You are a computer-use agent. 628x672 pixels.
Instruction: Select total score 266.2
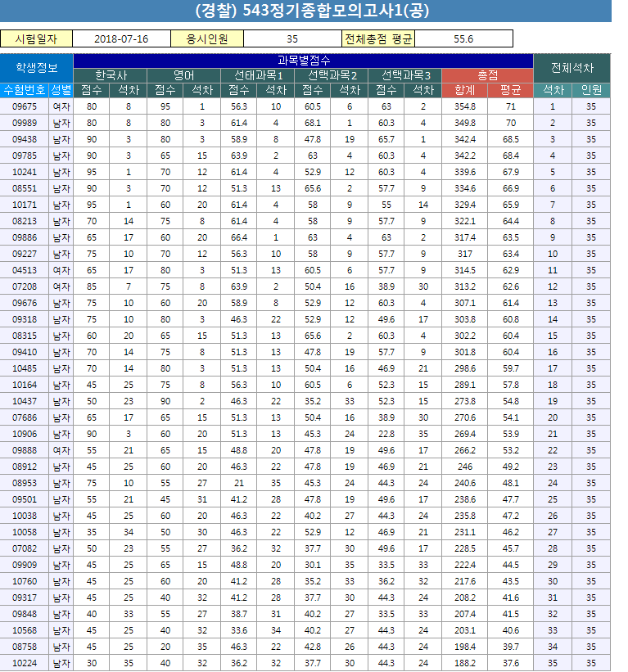[x=465, y=450]
